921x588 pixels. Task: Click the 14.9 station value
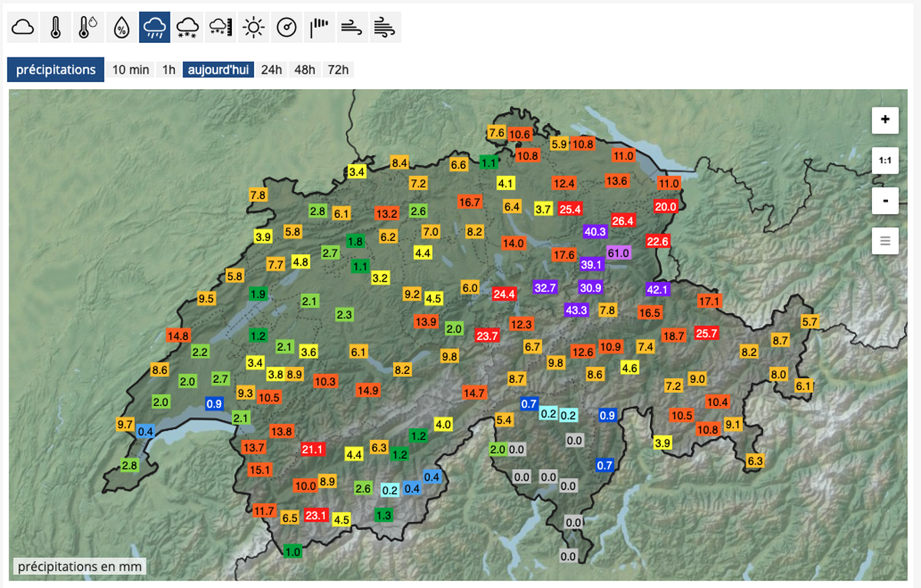368,390
